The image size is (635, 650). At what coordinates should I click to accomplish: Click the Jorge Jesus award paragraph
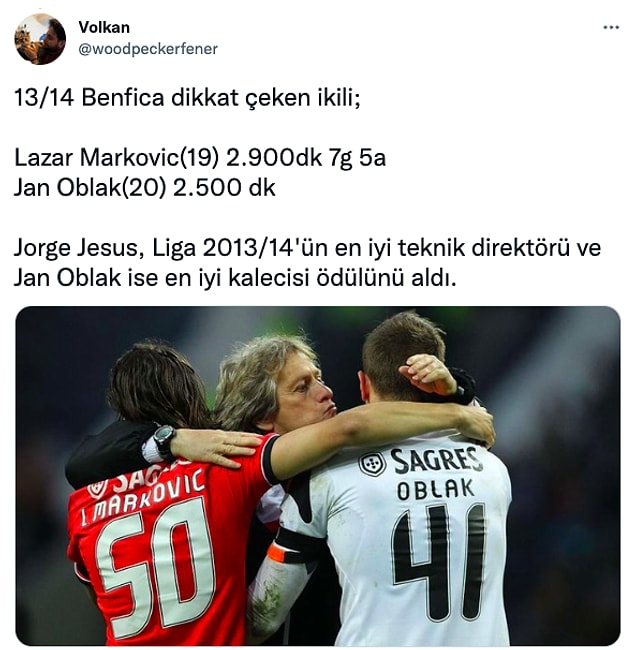(x=307, y=263)
